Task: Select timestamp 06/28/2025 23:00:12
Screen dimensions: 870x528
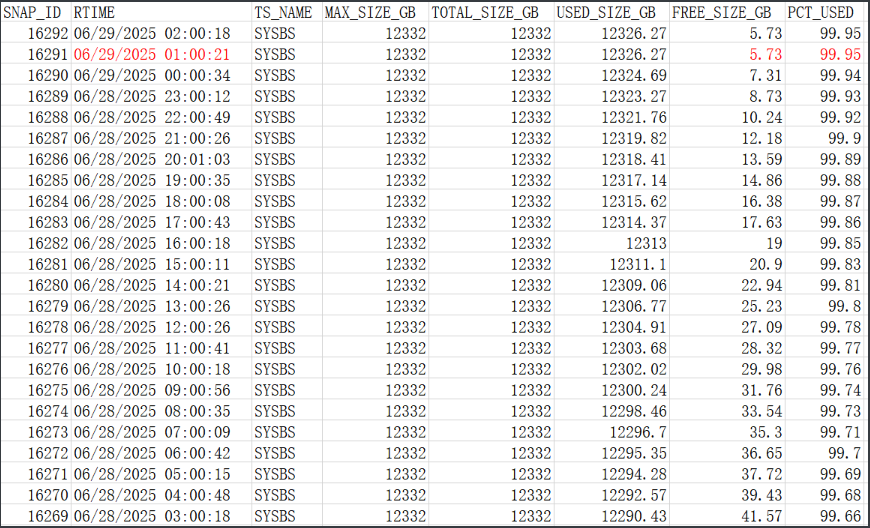Action: click(x=151, y=97)
